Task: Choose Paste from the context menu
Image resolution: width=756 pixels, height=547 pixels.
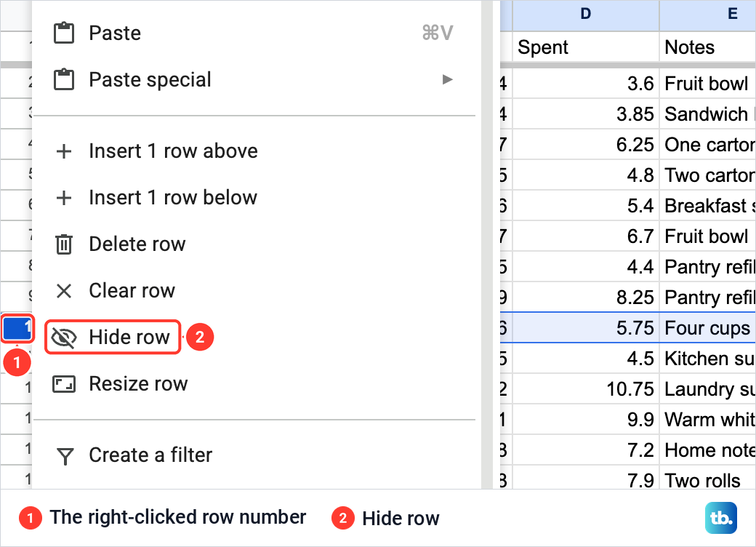Action: pos(257,33)
